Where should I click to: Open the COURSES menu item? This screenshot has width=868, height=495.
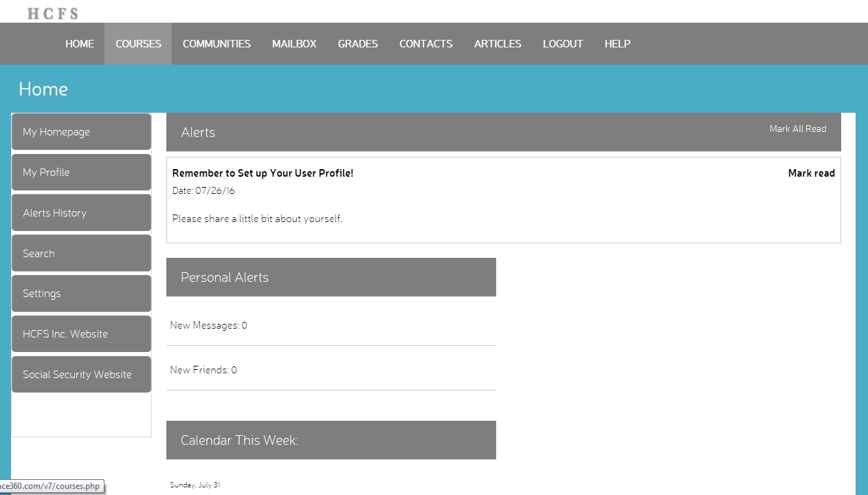[138, 44]
